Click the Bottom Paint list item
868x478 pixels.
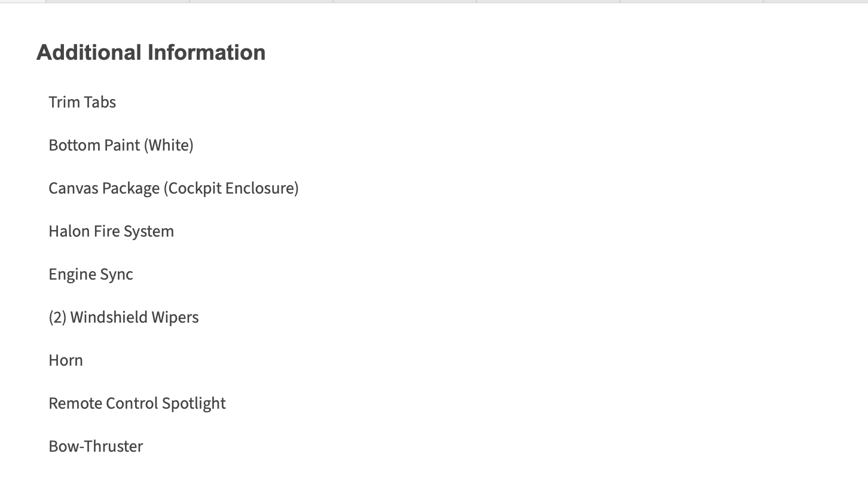121,145
